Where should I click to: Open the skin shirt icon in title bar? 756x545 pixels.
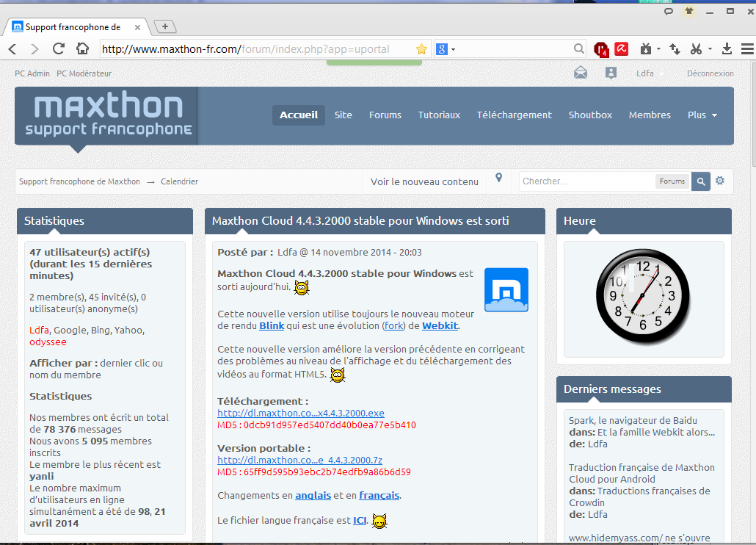click(689, 11)
